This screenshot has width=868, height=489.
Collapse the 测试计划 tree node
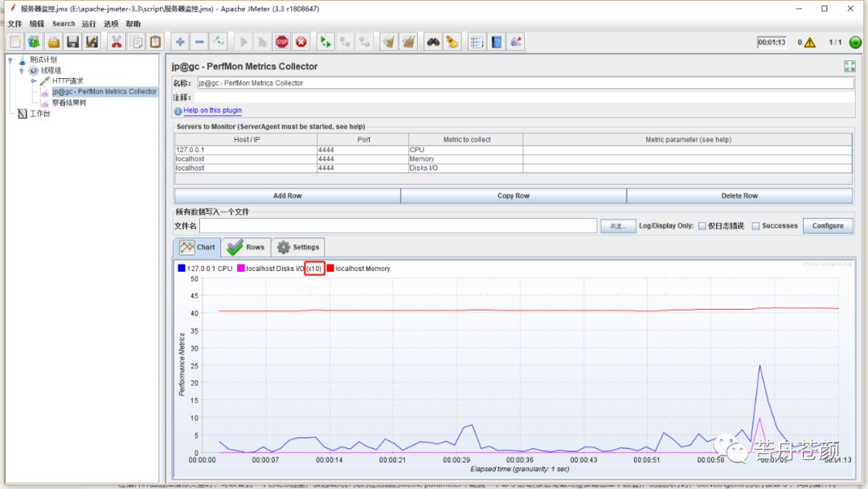(x=10, y=60)
